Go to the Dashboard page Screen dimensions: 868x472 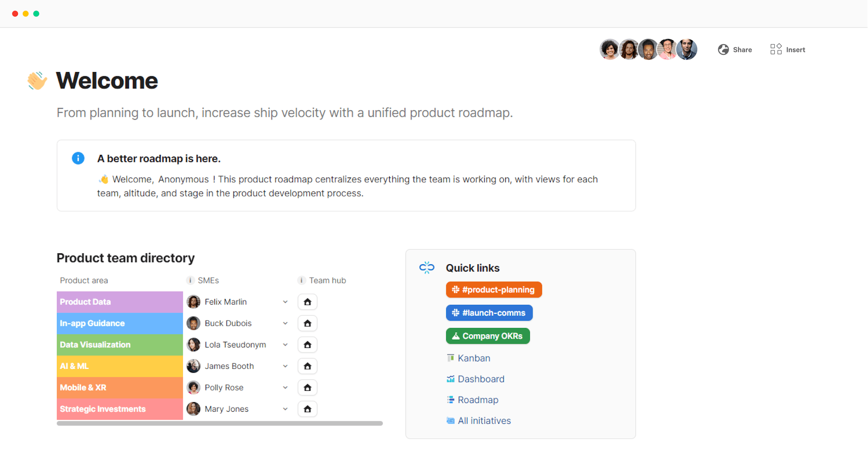click(476, 379)
